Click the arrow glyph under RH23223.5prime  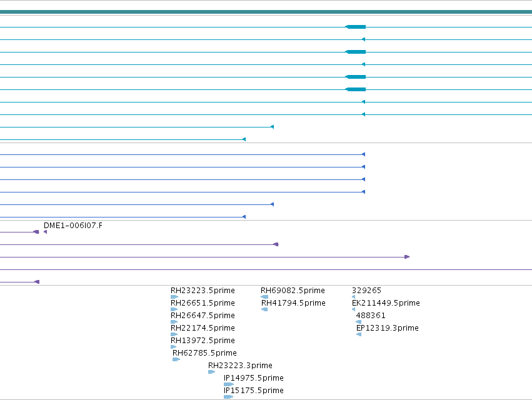[x=174, y=297]
